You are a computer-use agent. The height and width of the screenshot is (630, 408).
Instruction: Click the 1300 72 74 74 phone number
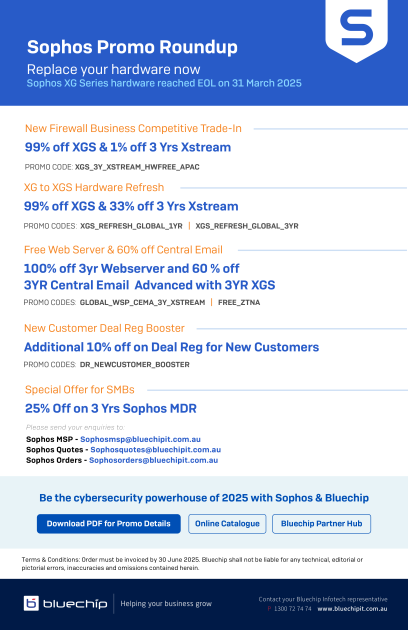coord(293,609)
